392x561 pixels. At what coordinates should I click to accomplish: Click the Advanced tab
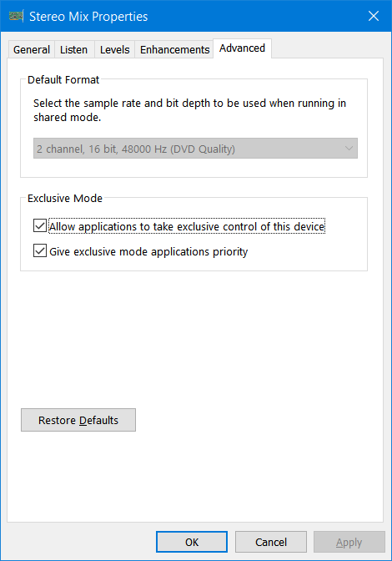tap(242, 48)
